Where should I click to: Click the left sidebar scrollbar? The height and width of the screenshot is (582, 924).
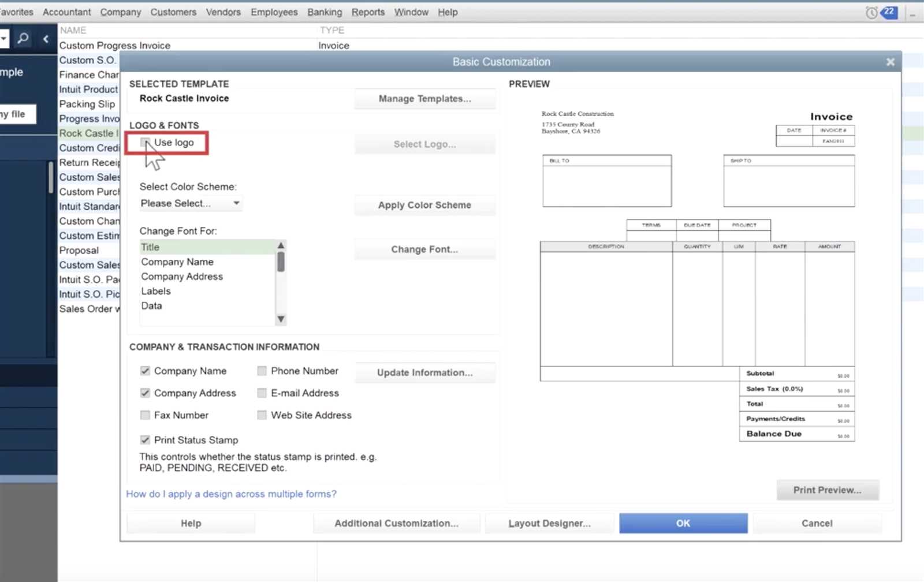51,176
